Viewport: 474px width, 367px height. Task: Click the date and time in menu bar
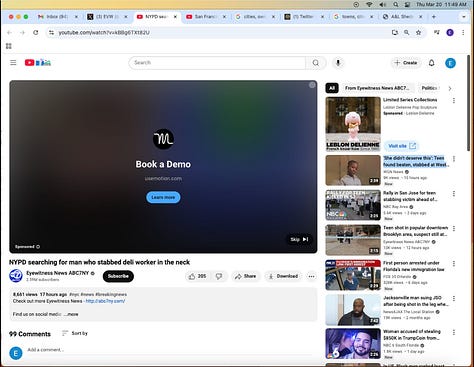pyautogui.click(x=441, y=5)
